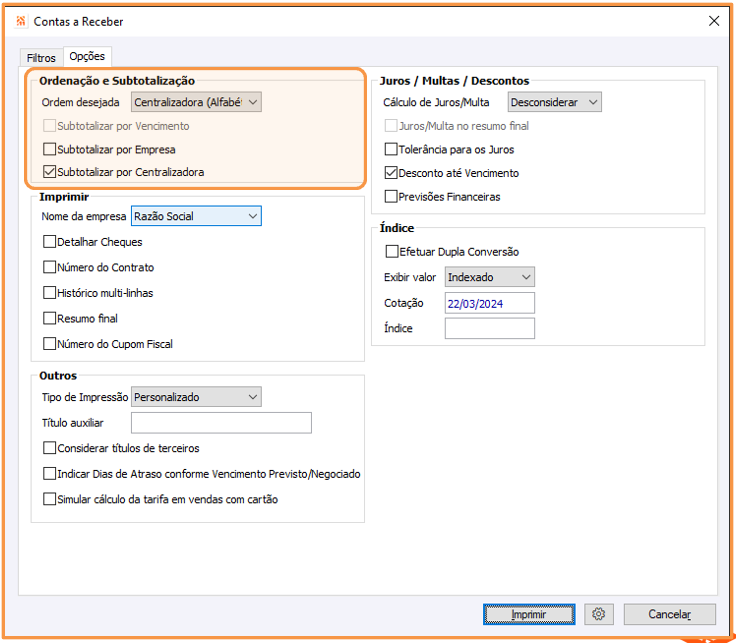Enable Efetuar Dupla Conversão
736x643 pixels.
391,252
